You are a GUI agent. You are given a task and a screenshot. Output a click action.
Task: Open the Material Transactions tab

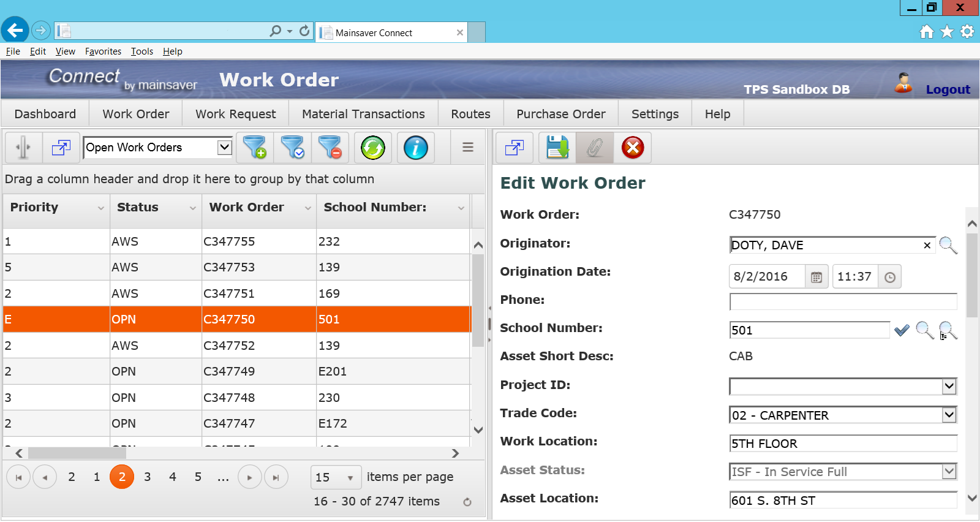coord(363,114)
